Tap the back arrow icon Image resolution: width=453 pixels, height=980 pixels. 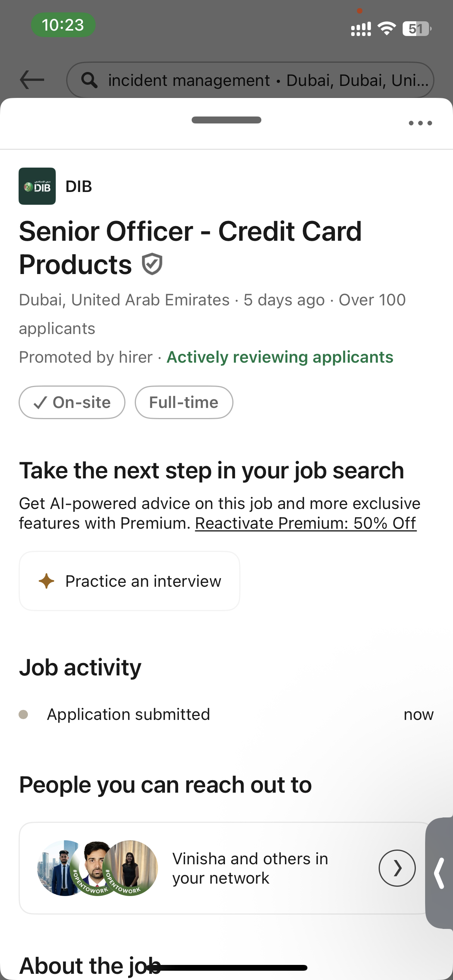click(32, 80)
